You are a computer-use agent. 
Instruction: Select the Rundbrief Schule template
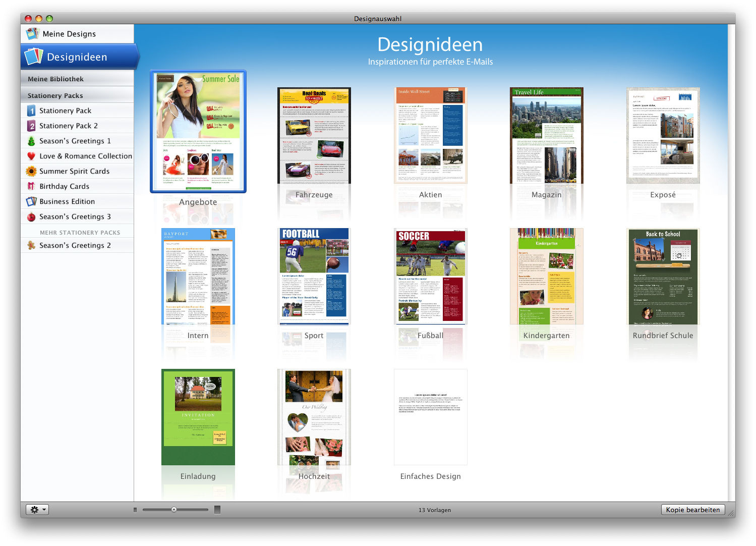pyautogui.click(x=663, y=277)
